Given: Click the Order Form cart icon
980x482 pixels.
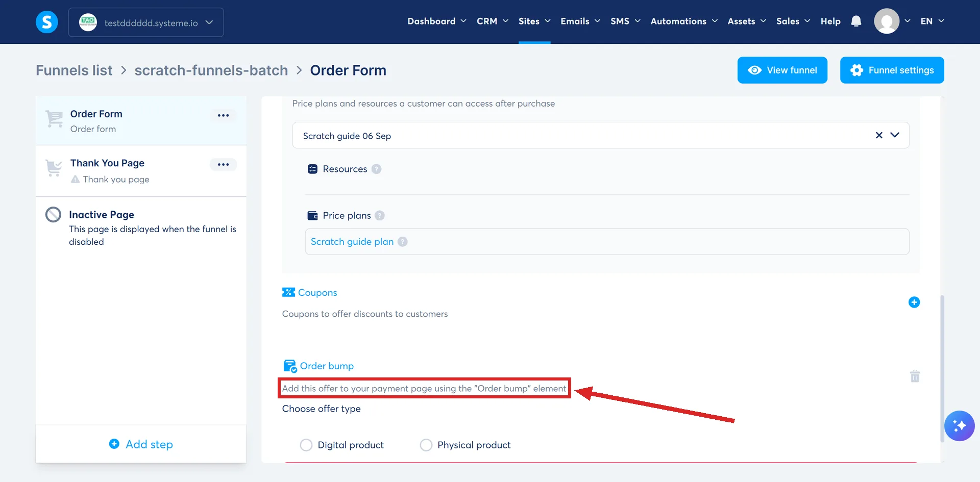Looking at the screenshot, I should [x=54, y=119].
